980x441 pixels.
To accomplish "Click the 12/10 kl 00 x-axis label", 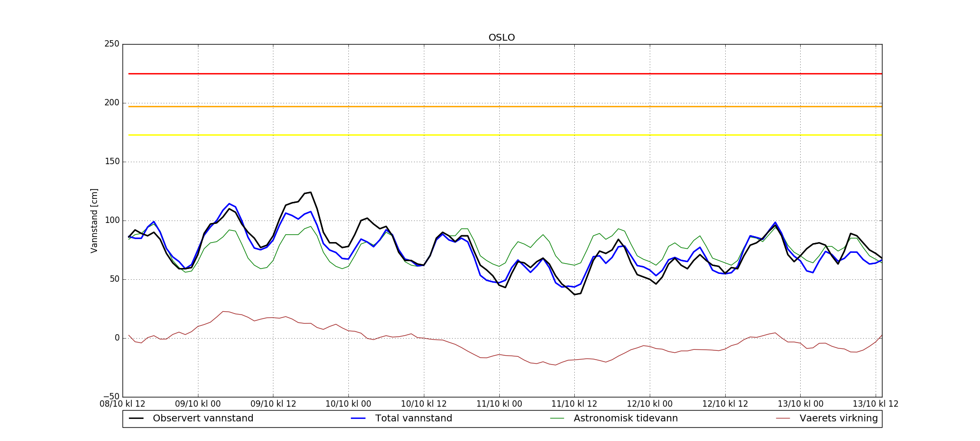I will tap(650, 404).
